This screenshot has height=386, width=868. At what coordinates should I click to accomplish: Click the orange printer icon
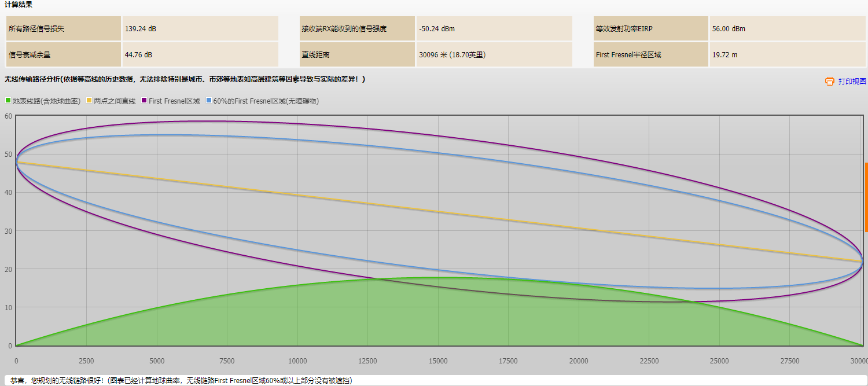829,81
